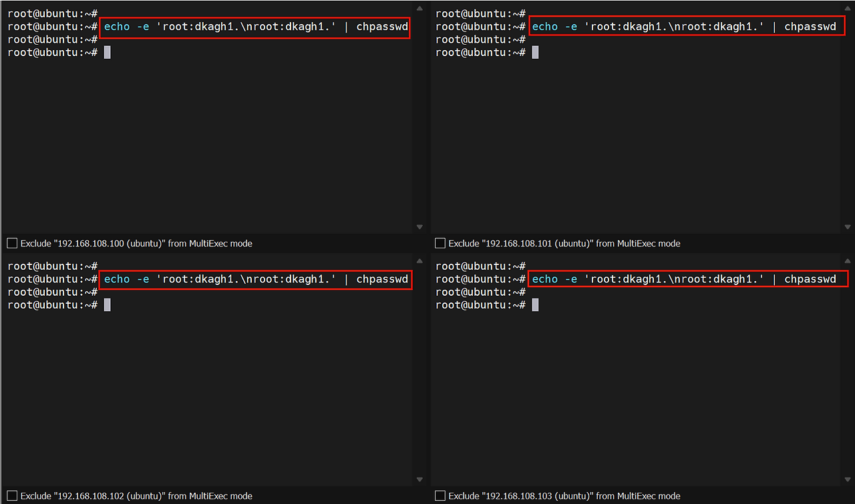Check Exclude checkbox for 192.168.108.103 session
This screenshot has width=855, height=504.
click(440, 496)
